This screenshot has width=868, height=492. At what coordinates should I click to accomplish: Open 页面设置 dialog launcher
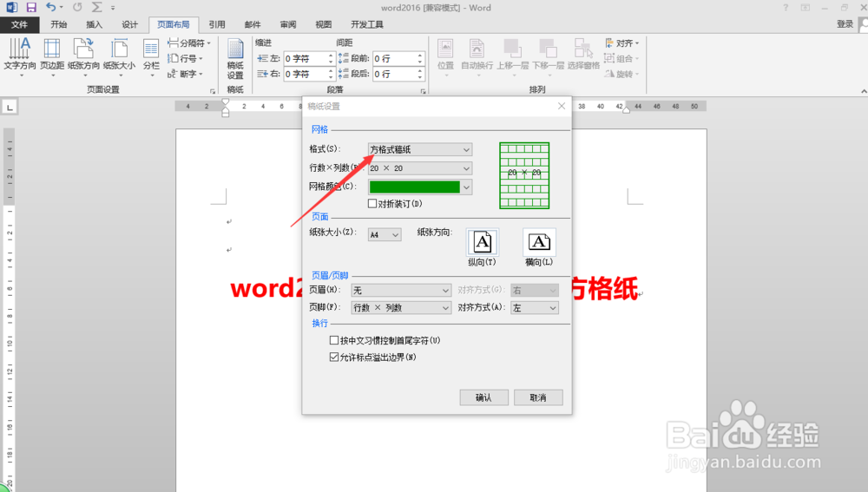tap(213, 91)
